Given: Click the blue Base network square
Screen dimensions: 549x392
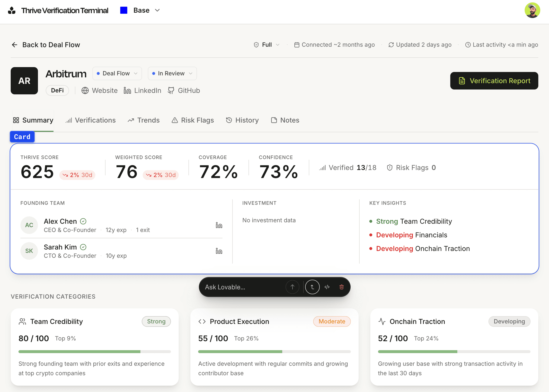Looking at the screenshot, I should coord(124,10).
